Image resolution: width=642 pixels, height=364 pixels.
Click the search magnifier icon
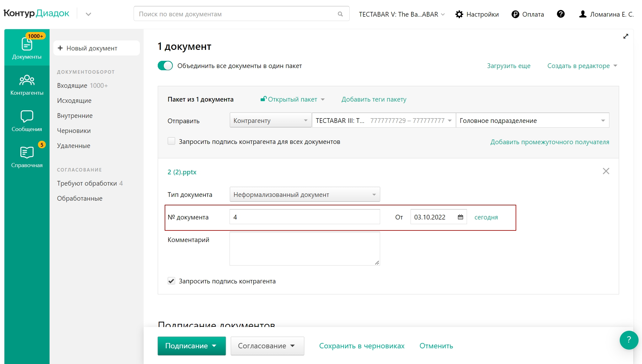(340, 14)
